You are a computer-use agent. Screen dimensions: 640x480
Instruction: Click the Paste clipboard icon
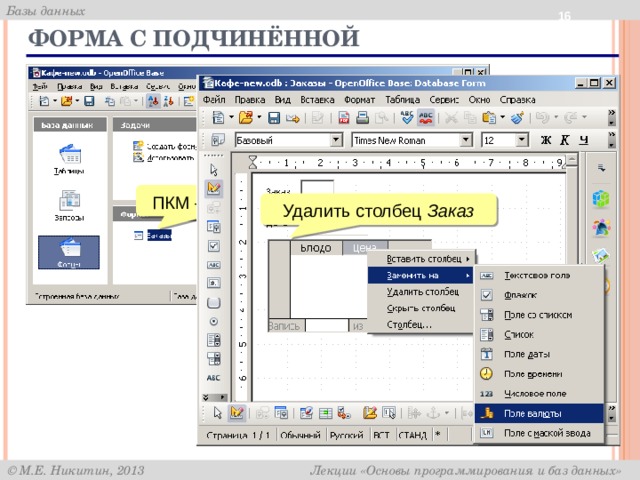(489, 118)
